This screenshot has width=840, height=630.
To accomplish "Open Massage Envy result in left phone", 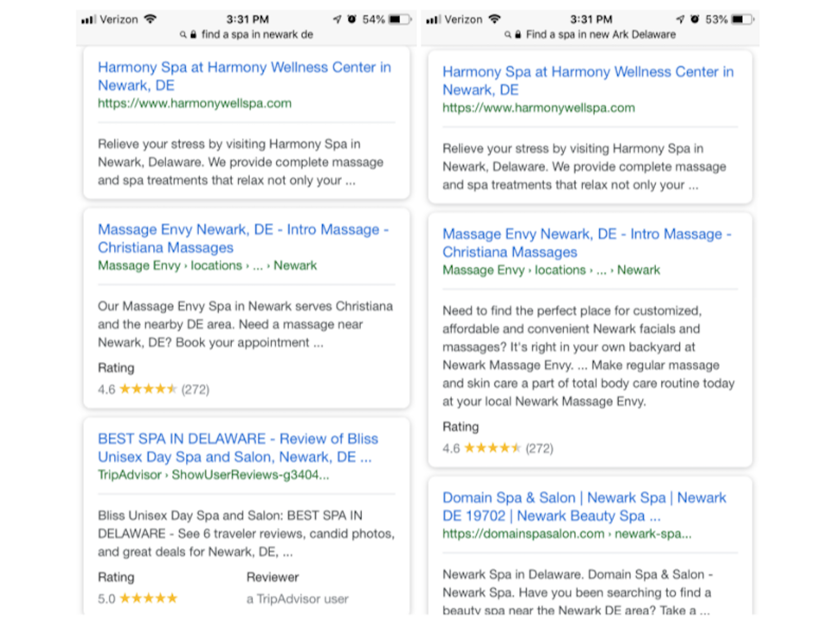I will click(x=243, y=238).
